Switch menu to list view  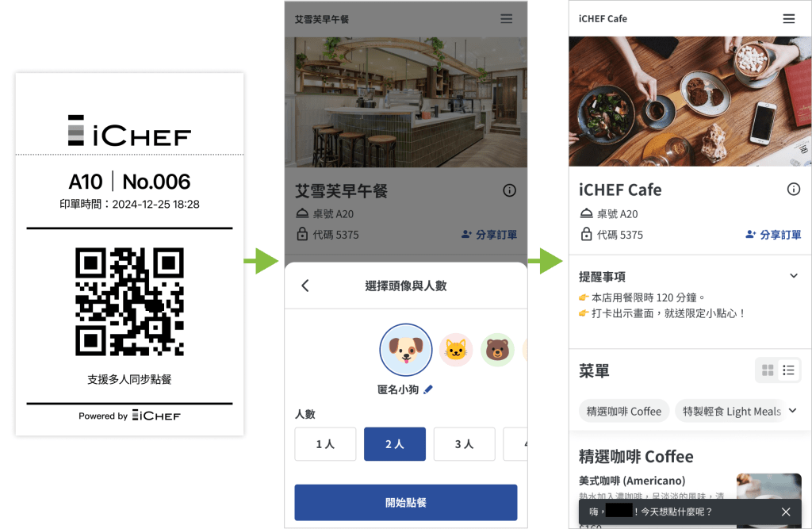(788, 370)
